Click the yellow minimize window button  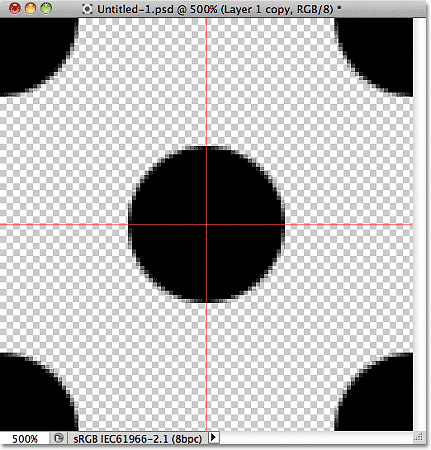click(30, 8)
